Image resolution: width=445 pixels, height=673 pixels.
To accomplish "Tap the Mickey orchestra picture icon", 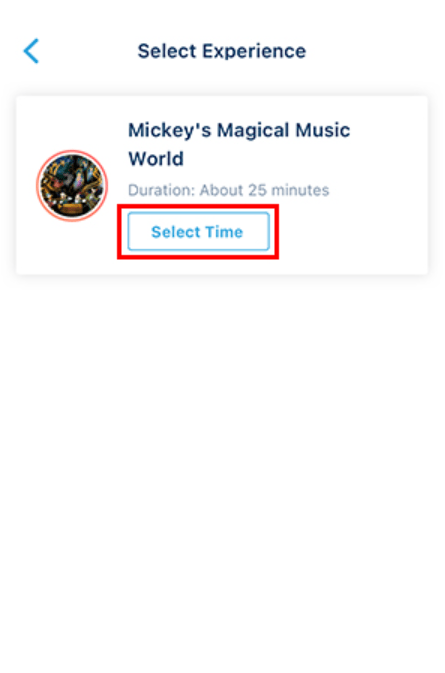I will coord(72,186).
